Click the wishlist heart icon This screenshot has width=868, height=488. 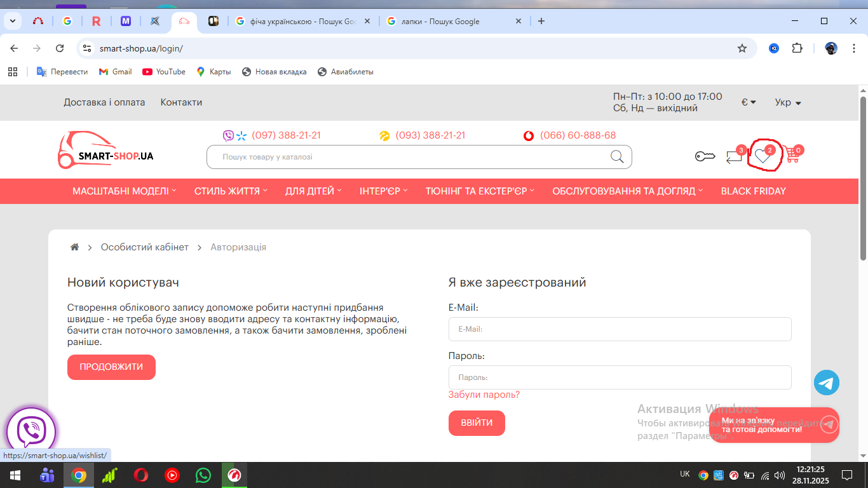click(x=763, y=156)
